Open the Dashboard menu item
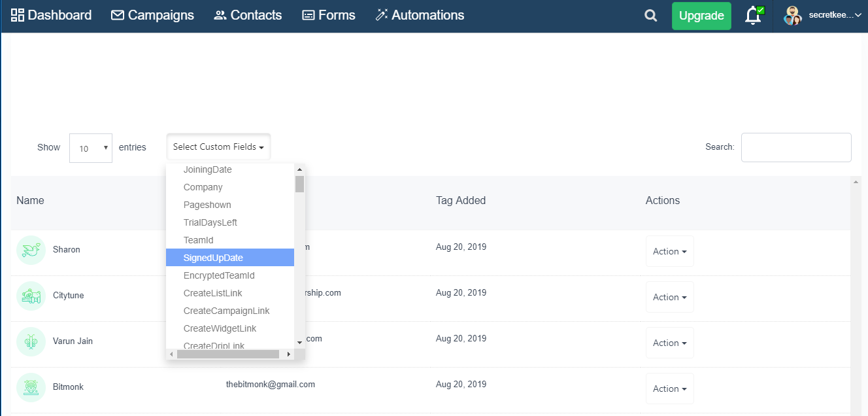 click(51, 15)
